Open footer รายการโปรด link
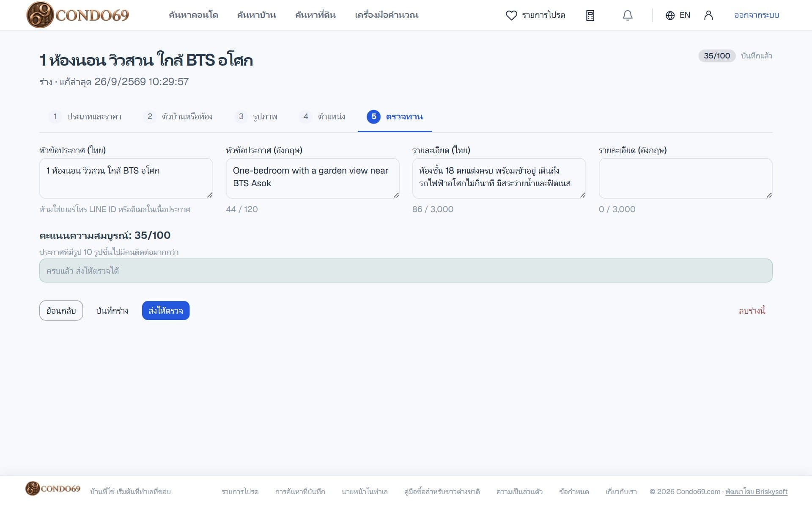 (x=240, y=491)
